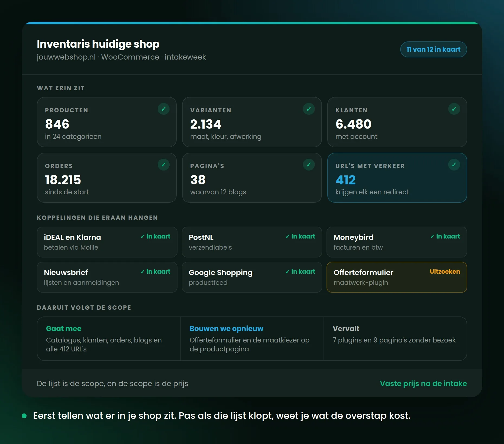Image resolution: width=504 pixels, height=444 pixels.
Task: Click the '18.215' orders count
Action: 63,180
